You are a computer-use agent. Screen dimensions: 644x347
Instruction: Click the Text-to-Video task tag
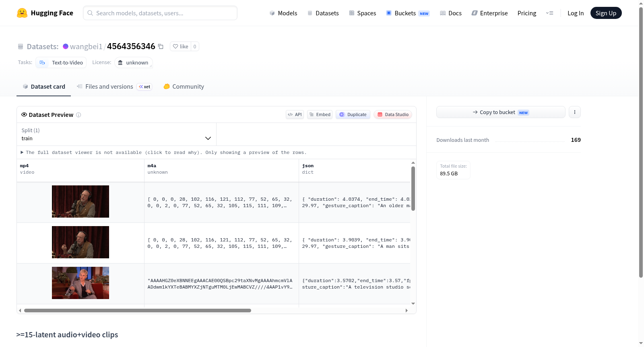[61, 62]
